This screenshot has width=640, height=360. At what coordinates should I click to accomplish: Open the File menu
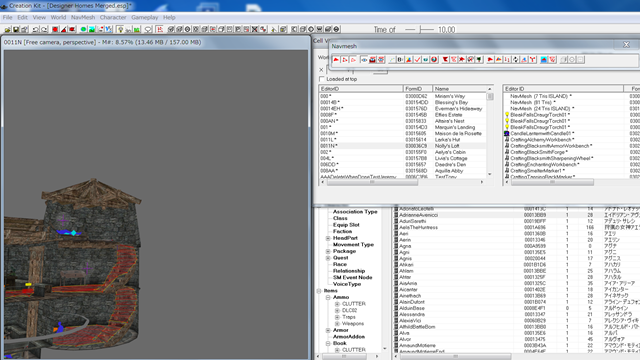pyautogui.click(x=7, y=18)
